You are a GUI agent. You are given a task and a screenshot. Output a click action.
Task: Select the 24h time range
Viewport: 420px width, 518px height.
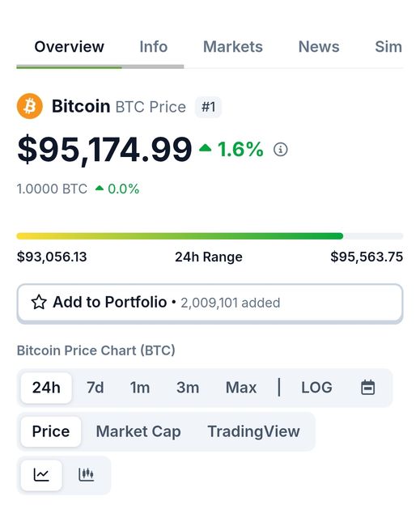[x=46, y=388]
